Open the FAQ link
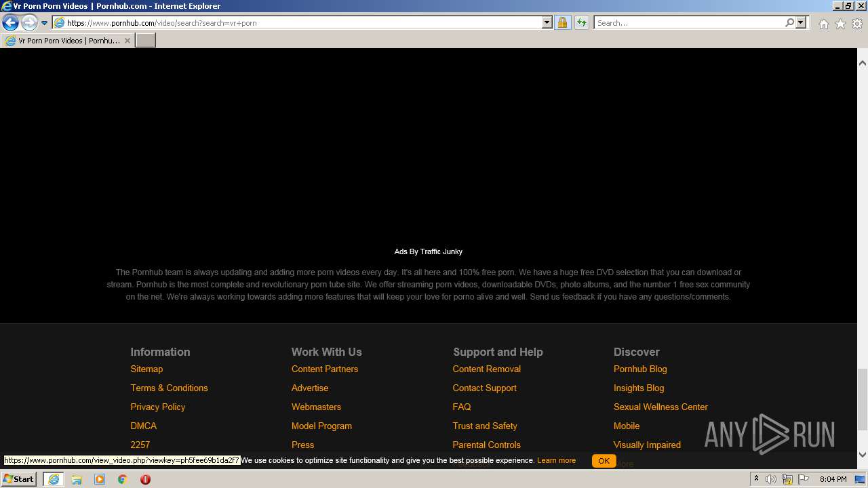The image size is (868, 488). (x=462, y=407)
